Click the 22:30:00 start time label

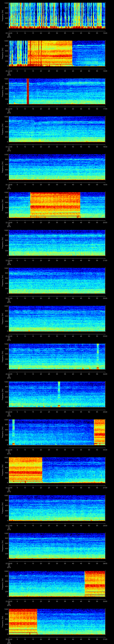click(x=9, y=639)
